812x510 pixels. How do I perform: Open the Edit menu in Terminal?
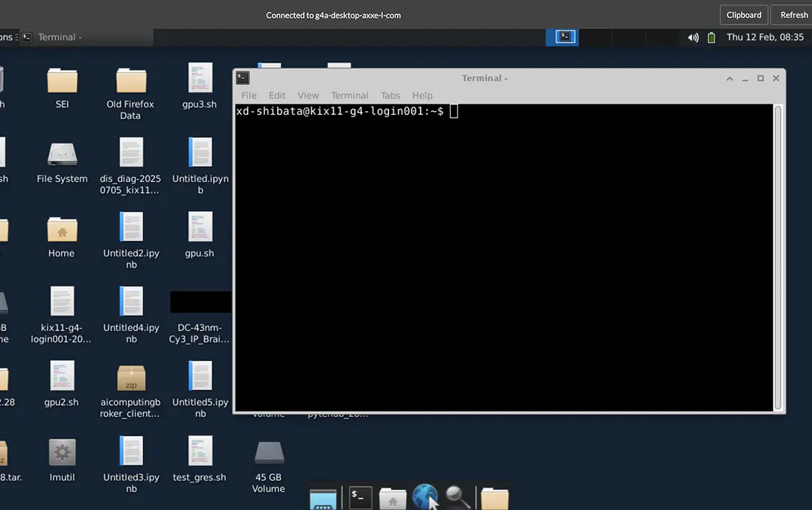coord(277,95)
